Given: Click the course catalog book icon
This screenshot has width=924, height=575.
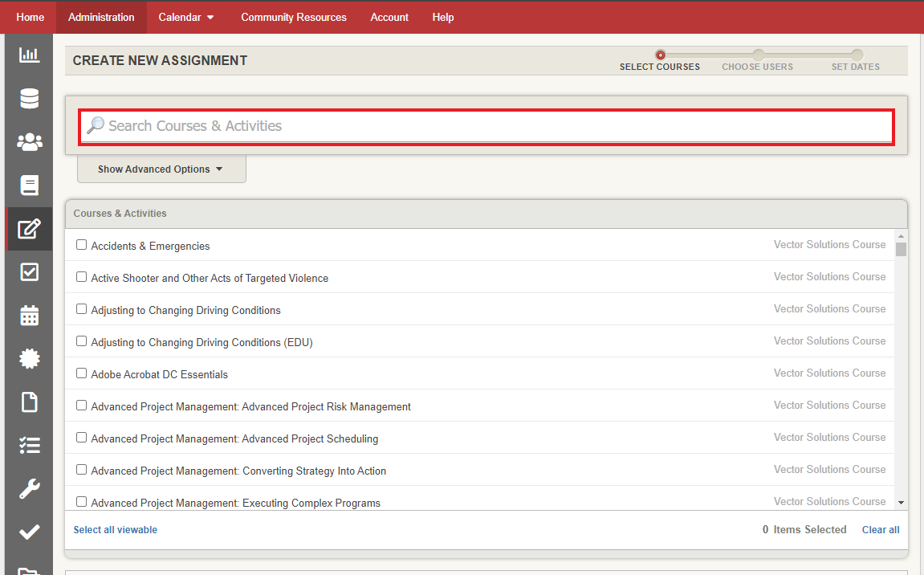Looking at the screenshot, I should [x=29, y=185].
